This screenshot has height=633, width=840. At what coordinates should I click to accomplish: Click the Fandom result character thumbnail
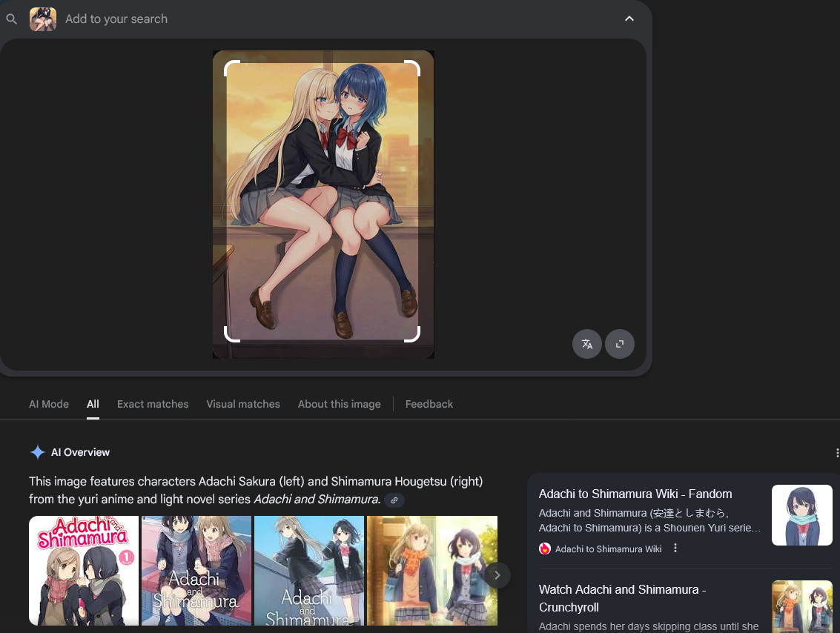pyautogui.click(x=802, y=515)
